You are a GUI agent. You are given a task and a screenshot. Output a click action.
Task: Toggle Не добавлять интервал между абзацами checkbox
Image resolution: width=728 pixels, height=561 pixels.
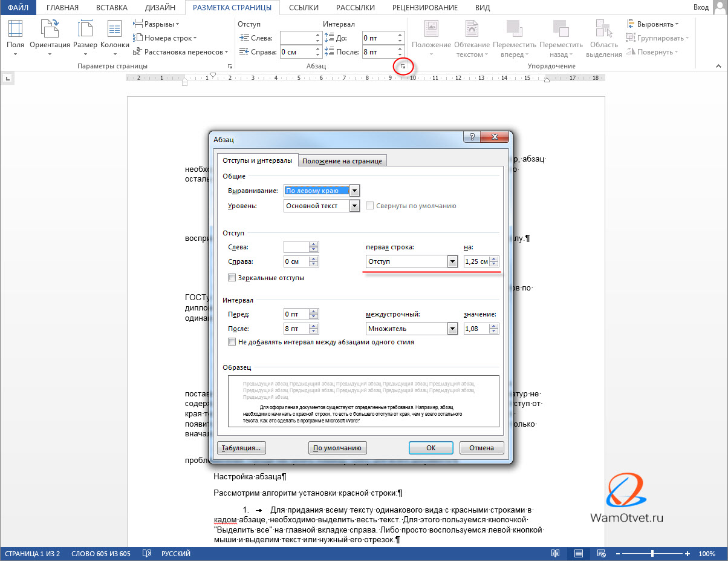coord(232,342)
